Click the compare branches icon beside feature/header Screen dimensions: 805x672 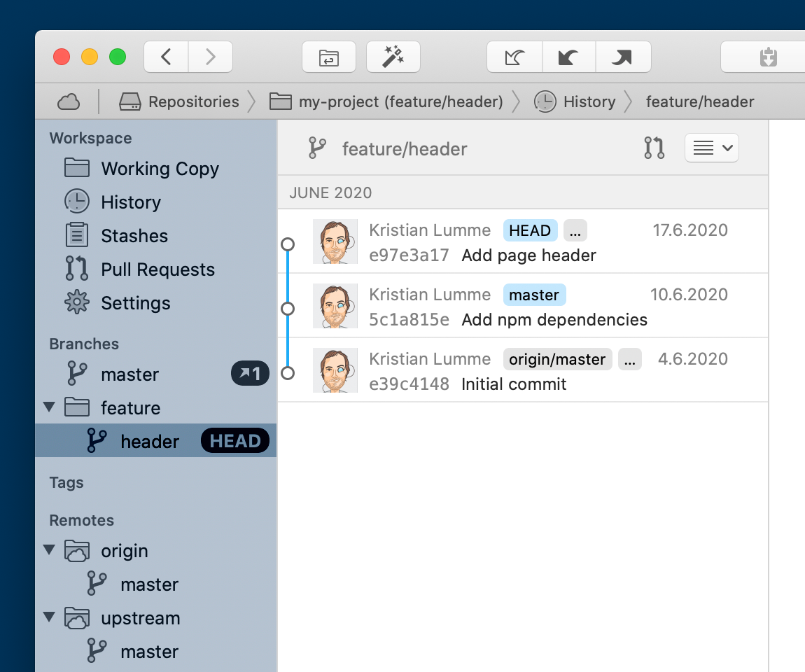(654, 148)
